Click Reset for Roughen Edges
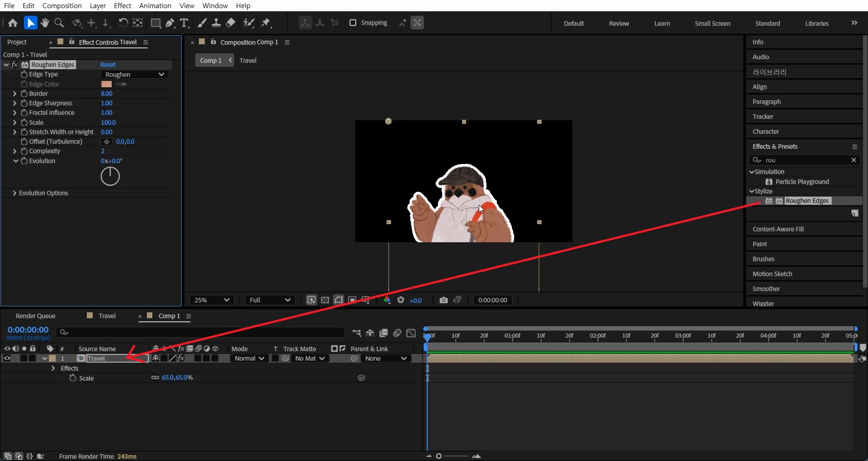The width and height of the screenshot is (868, 461). click(108, 65)
